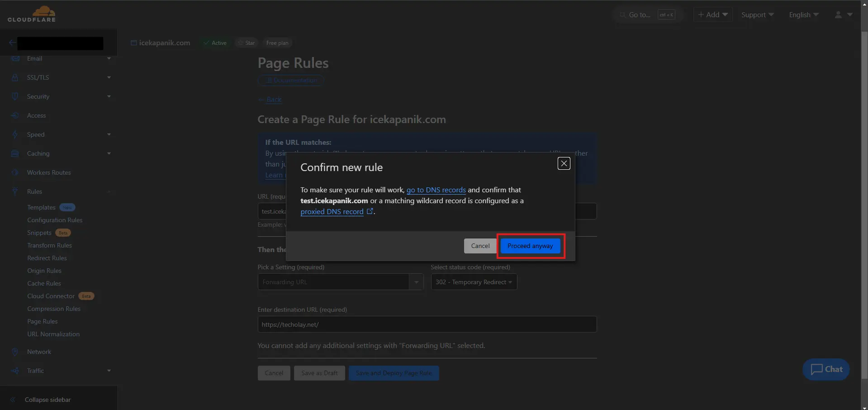868x410 pixels.
Task: Cancel the confirm new rule dialog
Action: 480,246
